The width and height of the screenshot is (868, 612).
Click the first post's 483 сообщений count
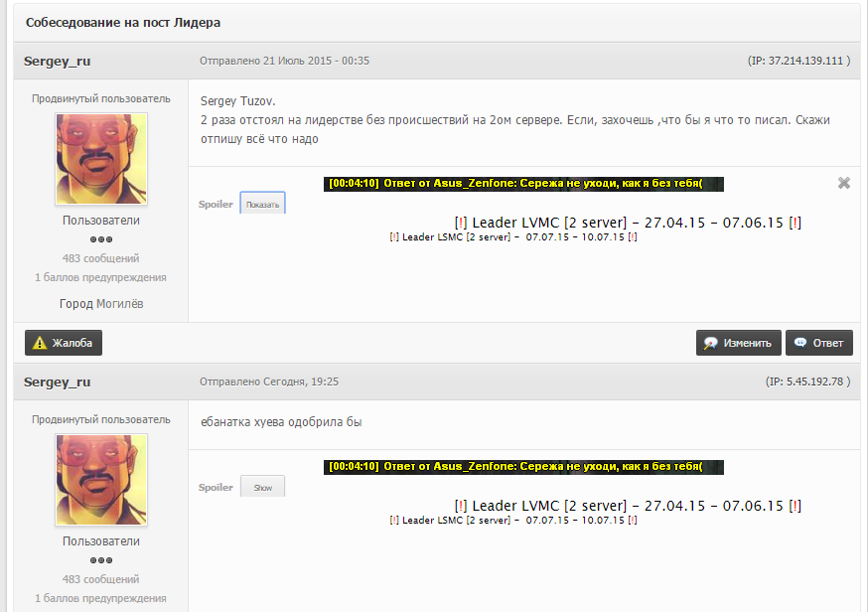coord(100,258)
